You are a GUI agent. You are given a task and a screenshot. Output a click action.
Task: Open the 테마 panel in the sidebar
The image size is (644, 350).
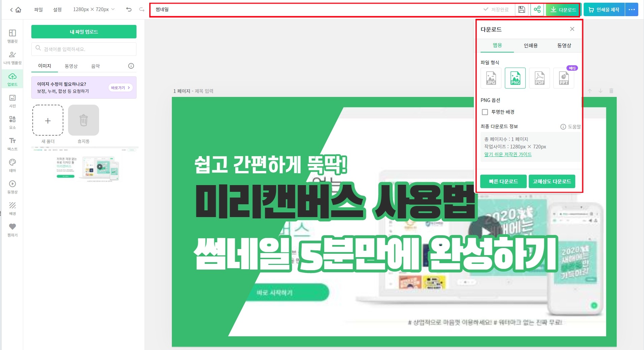[12, 165]
